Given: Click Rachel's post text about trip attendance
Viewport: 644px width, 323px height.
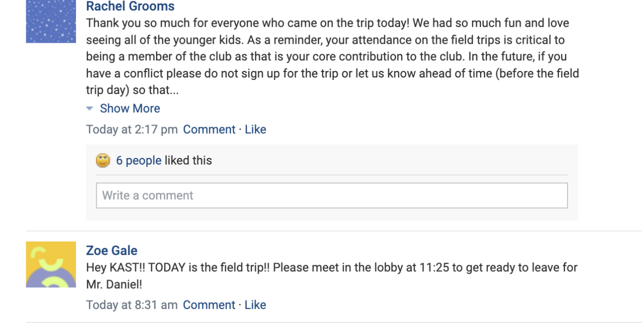Looking at the screenshot, I should pos(332,48).
